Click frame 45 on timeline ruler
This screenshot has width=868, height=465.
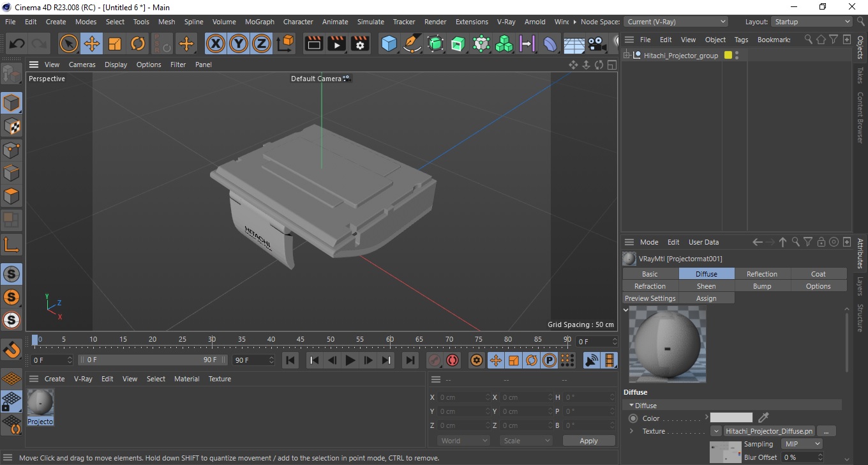tap(301, 339)
